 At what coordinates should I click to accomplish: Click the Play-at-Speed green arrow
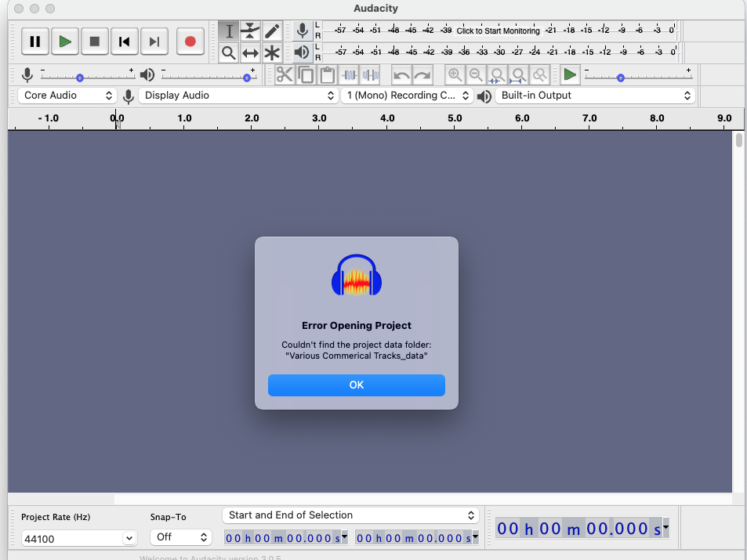click(570, 74)
